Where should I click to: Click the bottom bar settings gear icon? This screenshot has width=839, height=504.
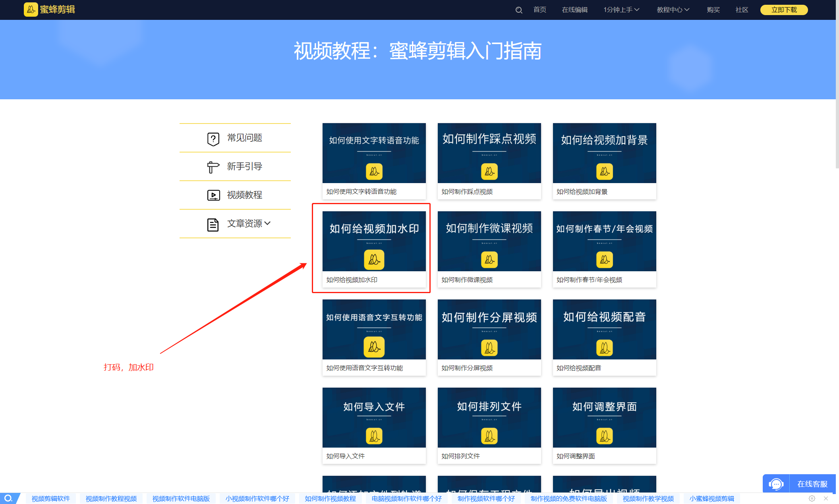[x=812, y=498]
